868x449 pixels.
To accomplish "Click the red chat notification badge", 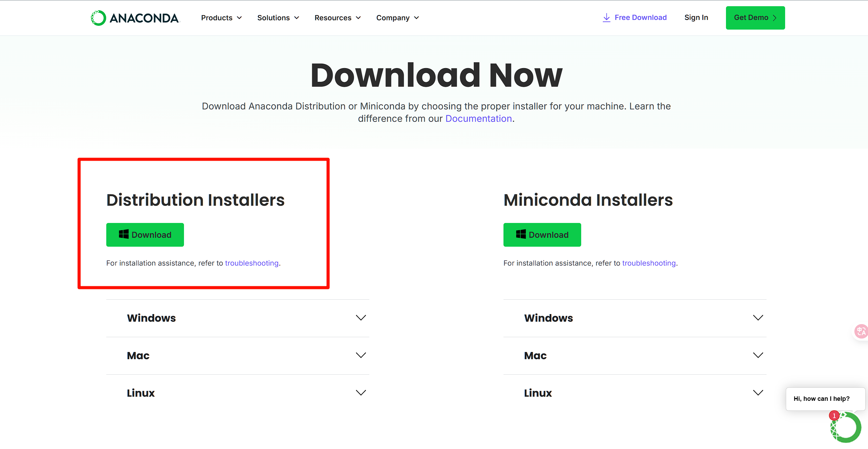I will (x=834, y=416).
